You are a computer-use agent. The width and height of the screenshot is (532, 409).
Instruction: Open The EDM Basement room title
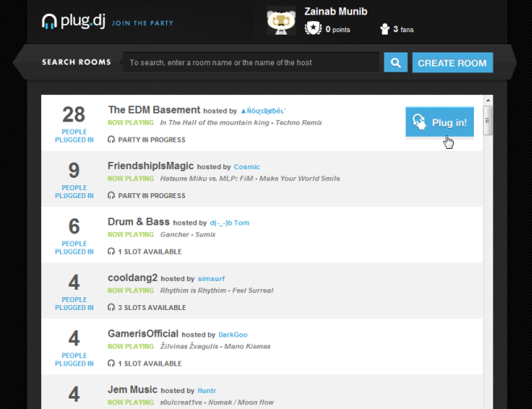point(155,109)
